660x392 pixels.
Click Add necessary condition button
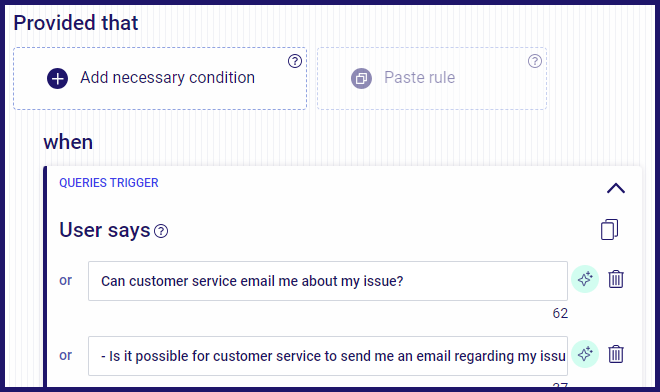click(160, 78)
